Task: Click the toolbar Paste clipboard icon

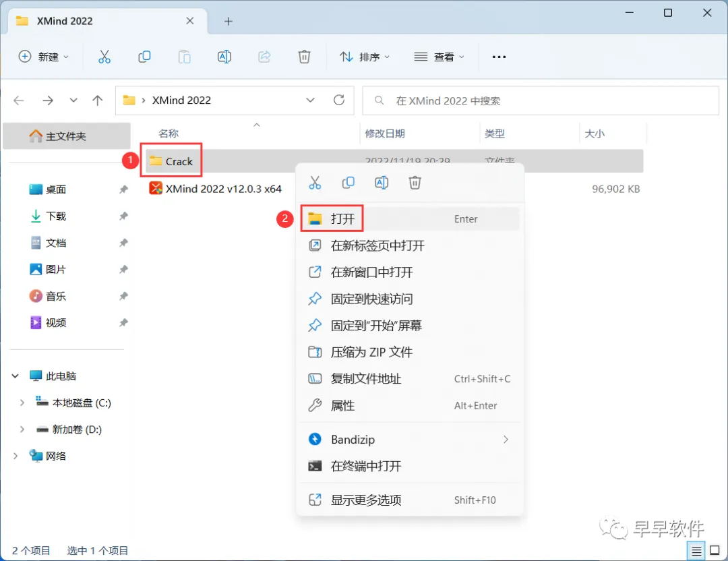Action: click(184, 57)
